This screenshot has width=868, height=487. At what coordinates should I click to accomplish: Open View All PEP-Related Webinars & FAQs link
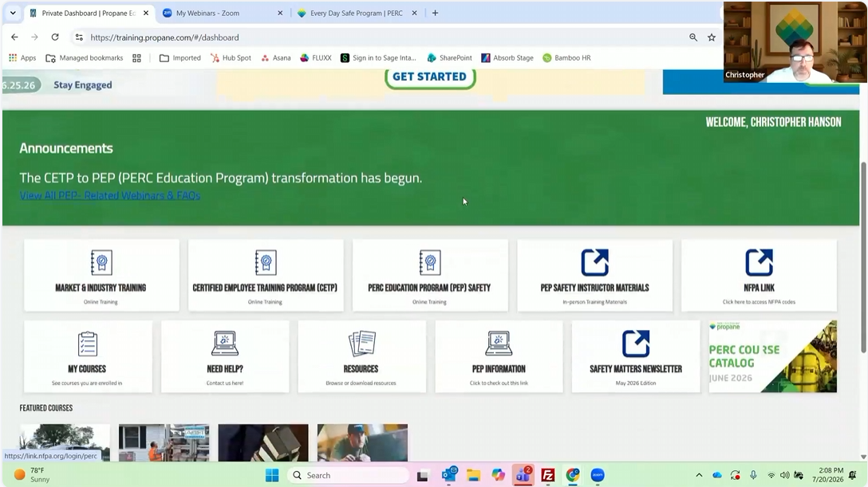click(x=110, y=195)
